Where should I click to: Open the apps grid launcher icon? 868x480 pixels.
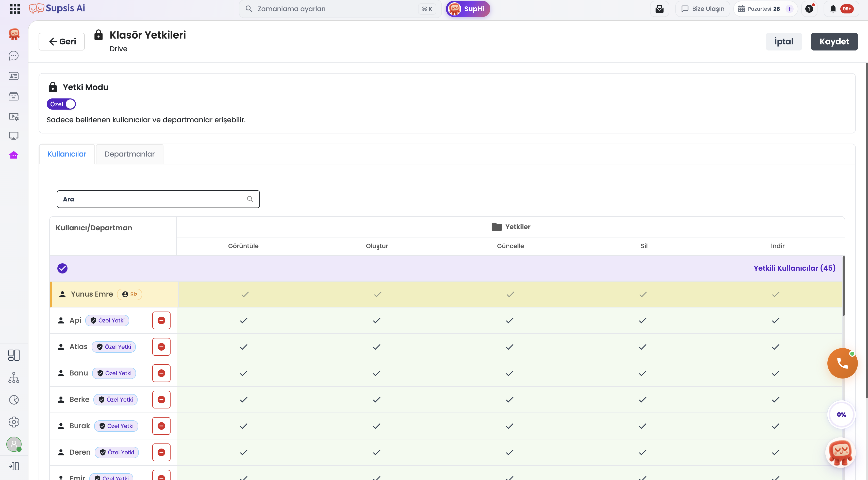tap(15, 9)
